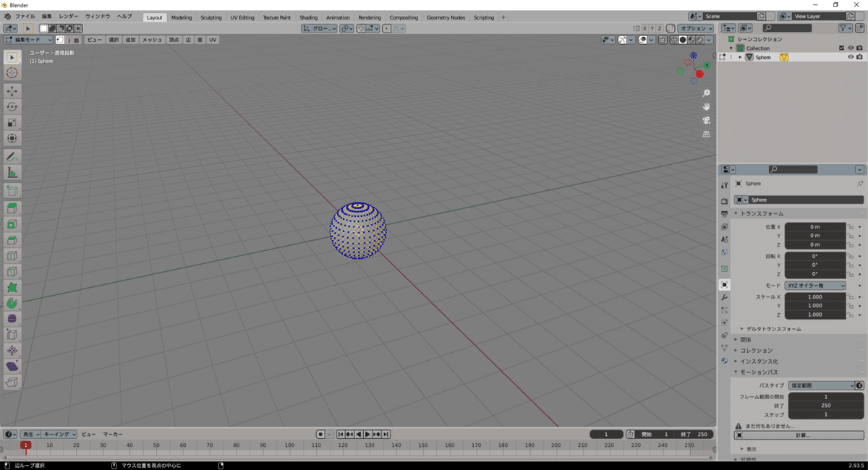Open the transform orientation Global dropdown
Screen dimensions: 868x470
(319, 28)
